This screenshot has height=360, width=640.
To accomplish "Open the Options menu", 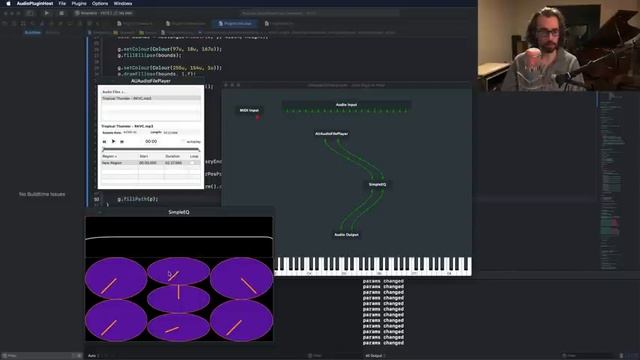I will click(x=100, y=3).
